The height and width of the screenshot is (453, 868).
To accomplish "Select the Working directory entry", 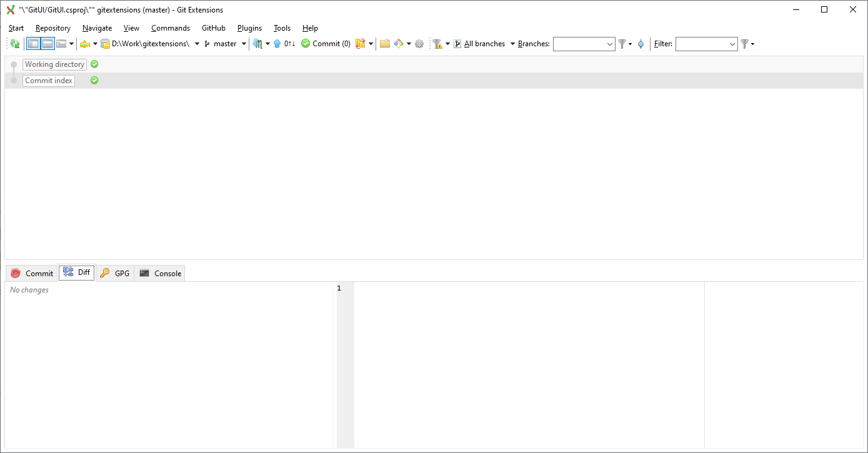I will click(x=54, y=64).
